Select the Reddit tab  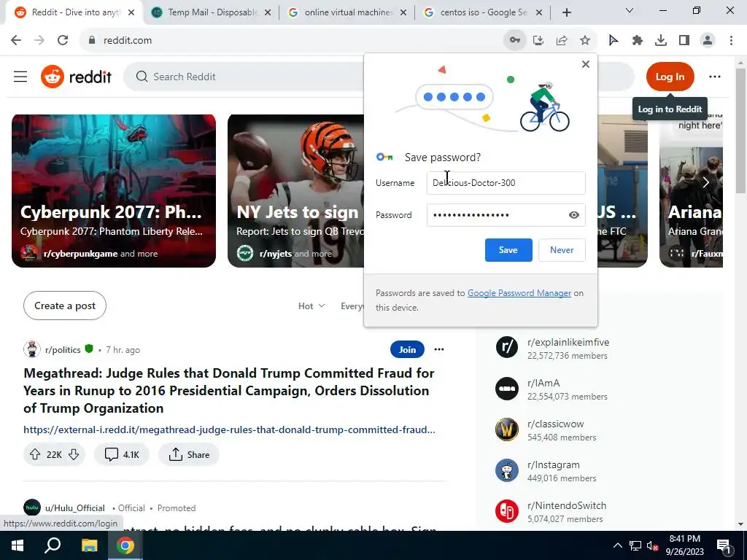point(74,12)
